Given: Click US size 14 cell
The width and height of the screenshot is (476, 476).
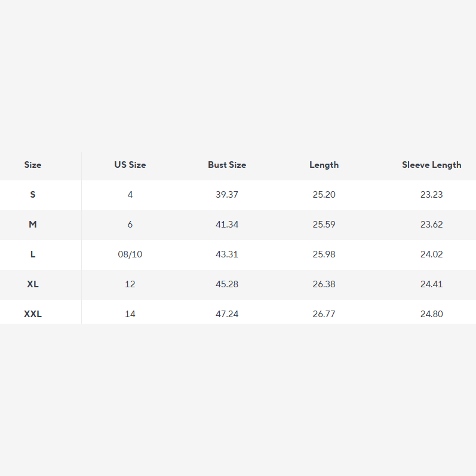Looking at the screenshot, I should [130, 314].
